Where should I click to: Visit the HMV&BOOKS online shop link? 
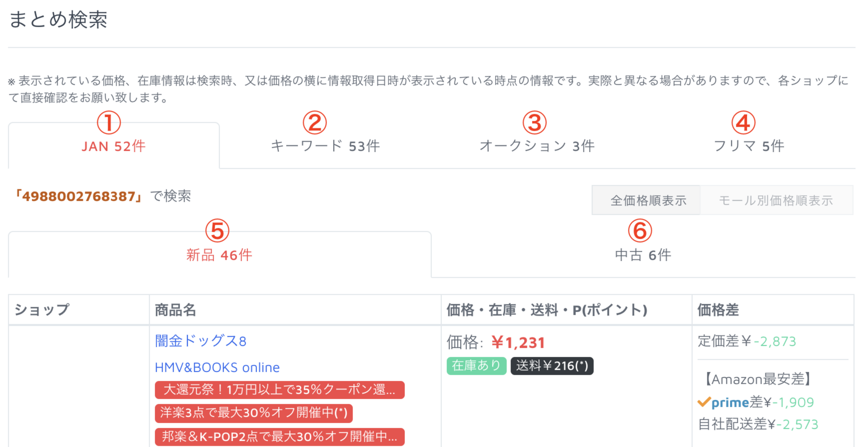coord(217,367)
